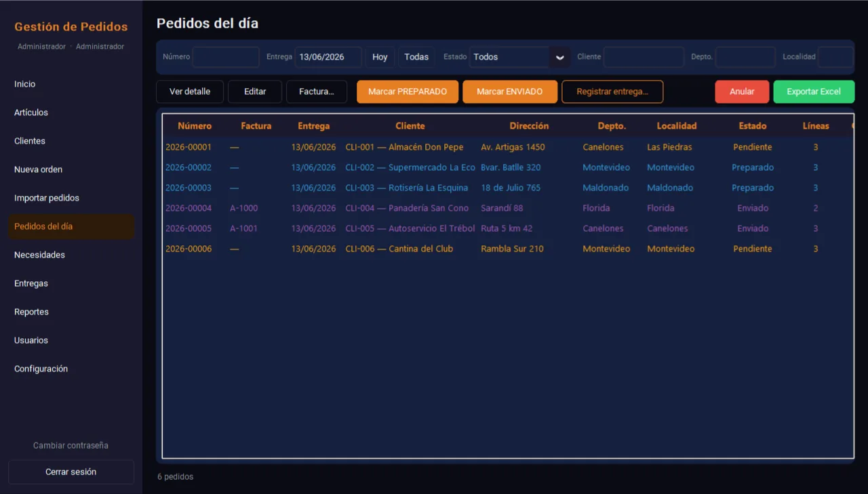Screen dimensions: 868x494
Task: Open Importar pedidos in the sidebar
Action: point(71,198)
